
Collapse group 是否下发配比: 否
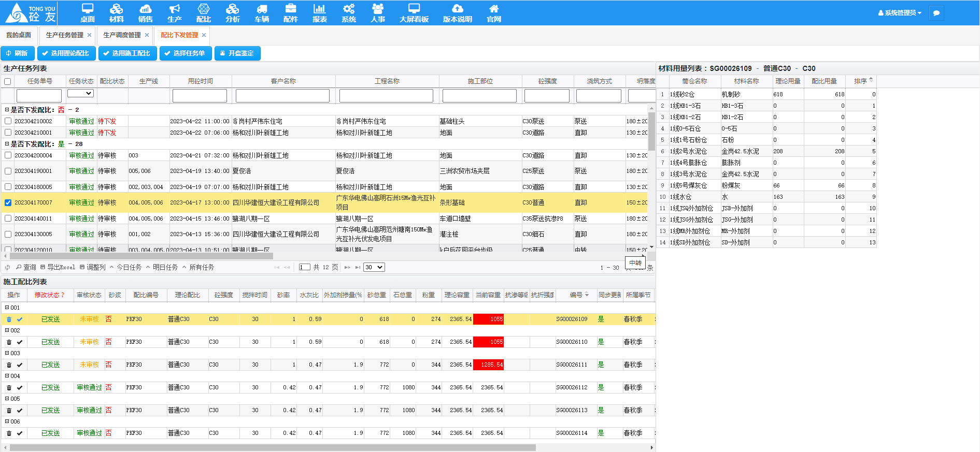point(7,110)
